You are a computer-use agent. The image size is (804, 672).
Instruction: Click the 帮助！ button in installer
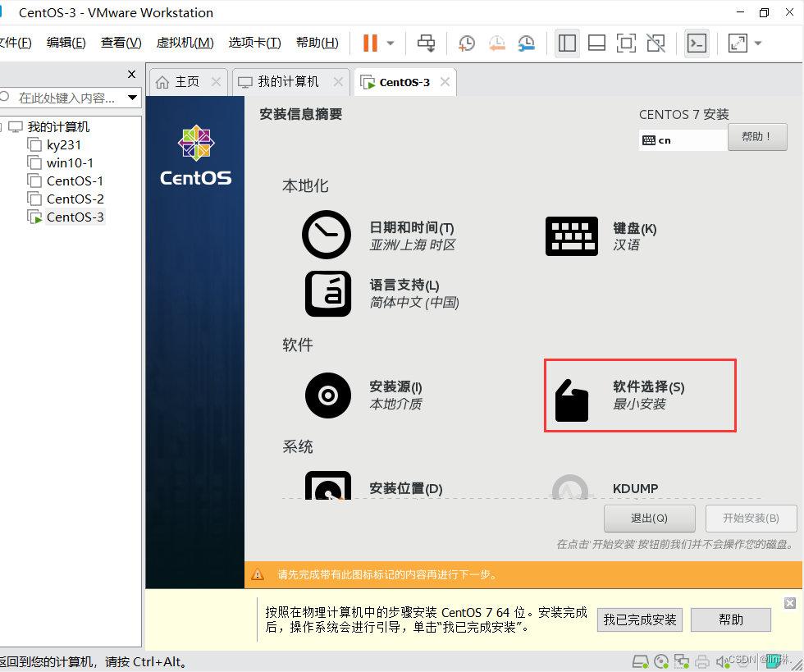coord(756,137)
